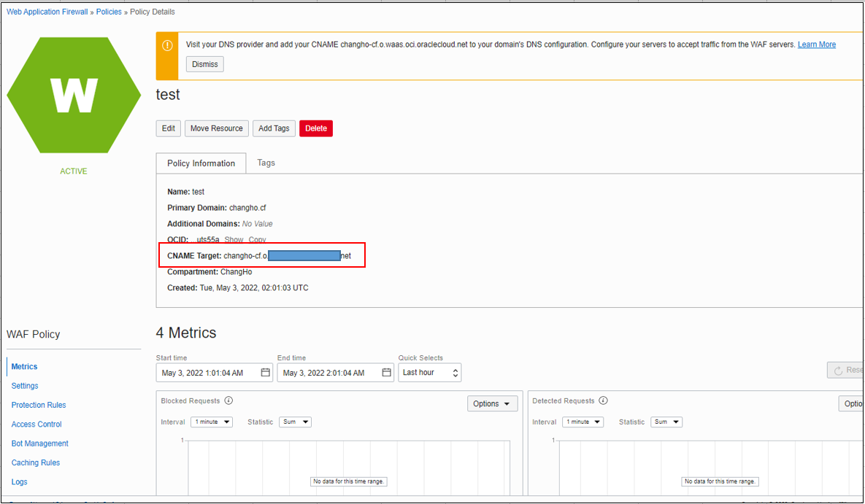Open Protection Rules section
Screen dimensions: 865x504
39,406
